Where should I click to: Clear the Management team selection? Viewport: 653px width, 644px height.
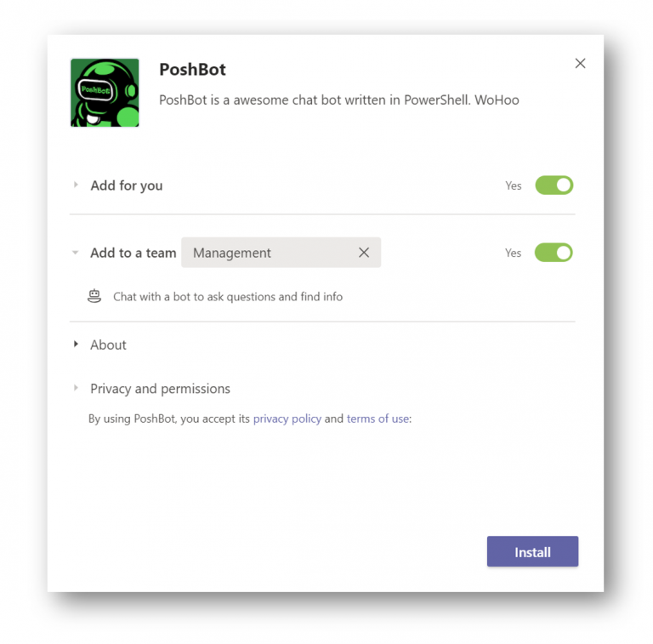(364, 253)
